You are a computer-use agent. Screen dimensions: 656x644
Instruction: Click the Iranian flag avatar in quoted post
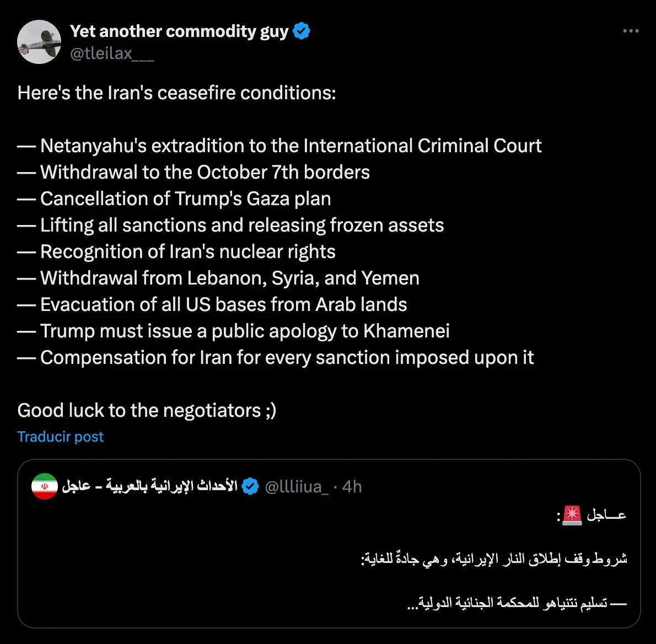point(45,486)
